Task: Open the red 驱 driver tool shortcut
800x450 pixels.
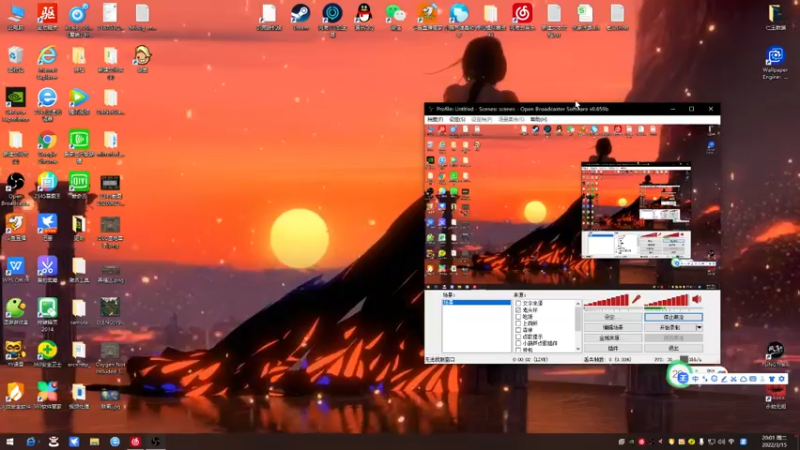Action: 47,17
